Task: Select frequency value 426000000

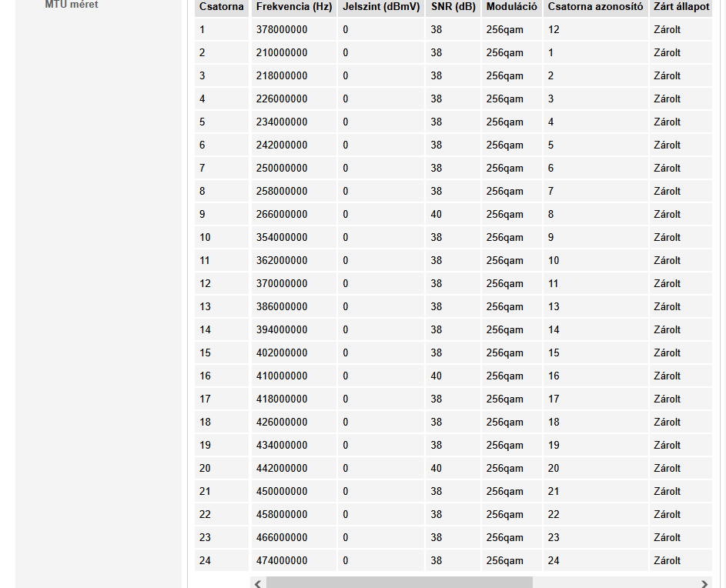Action: pos(282,423)
